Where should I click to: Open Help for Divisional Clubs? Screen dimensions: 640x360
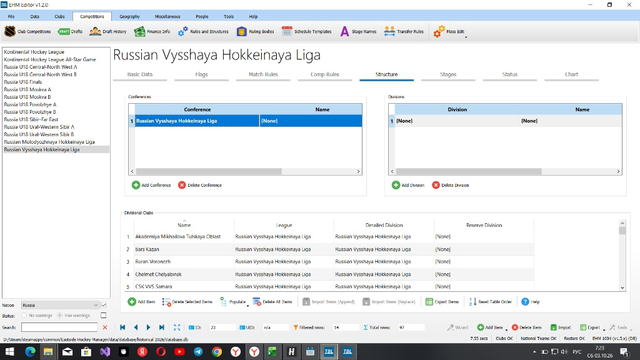531,302
